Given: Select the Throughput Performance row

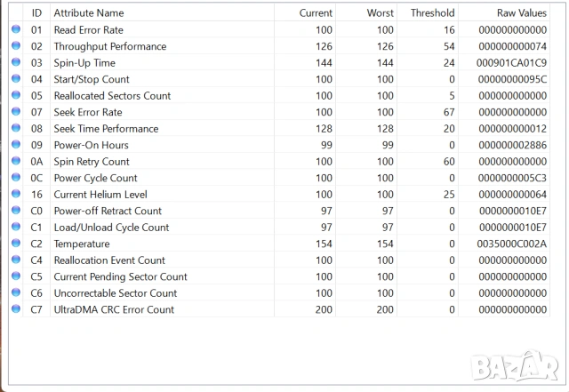Looking at the screenshot, I should pos(109,46).
